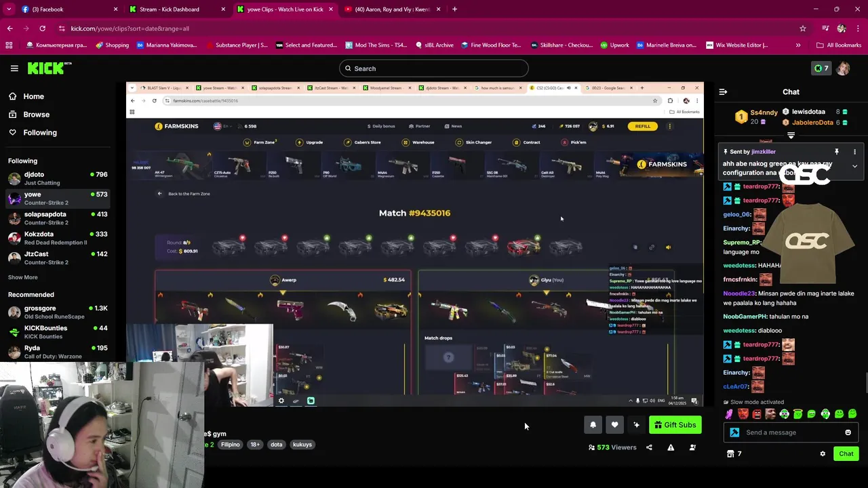Click username jimzkiller in pinned message
The height and width of the screenshot is (488, 868).
coord(764,152)
